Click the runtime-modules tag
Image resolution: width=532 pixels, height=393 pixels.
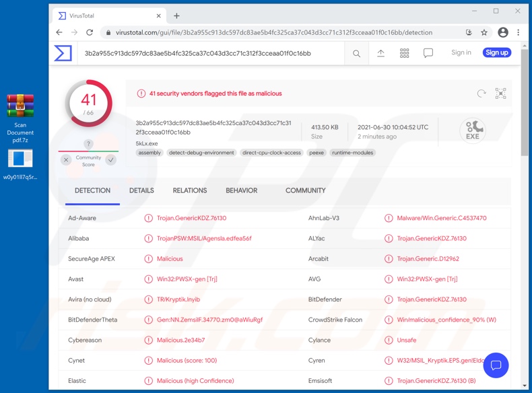pyautogui.click(x=352, y=153)
